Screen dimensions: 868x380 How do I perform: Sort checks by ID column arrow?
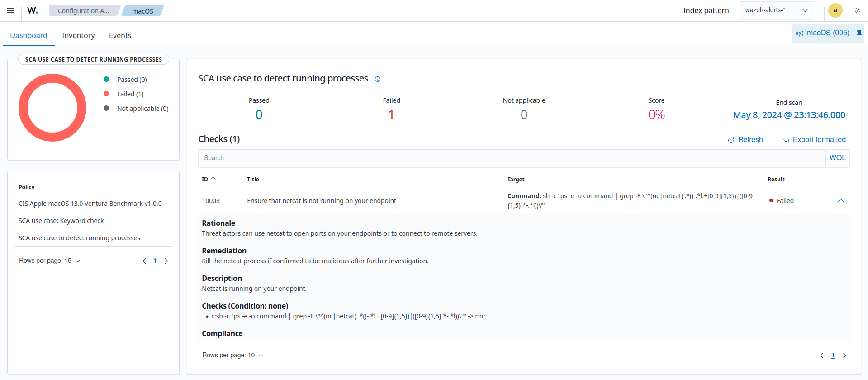(213, 179)
